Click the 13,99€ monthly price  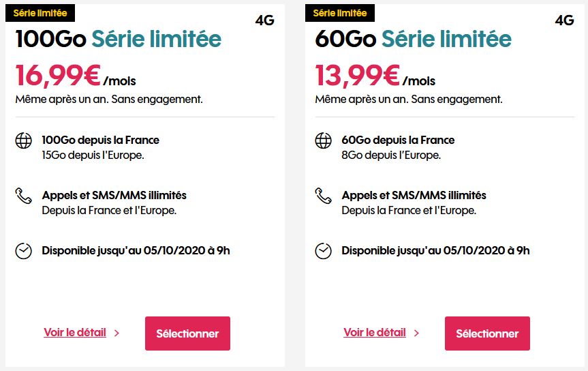coord(358,76)
